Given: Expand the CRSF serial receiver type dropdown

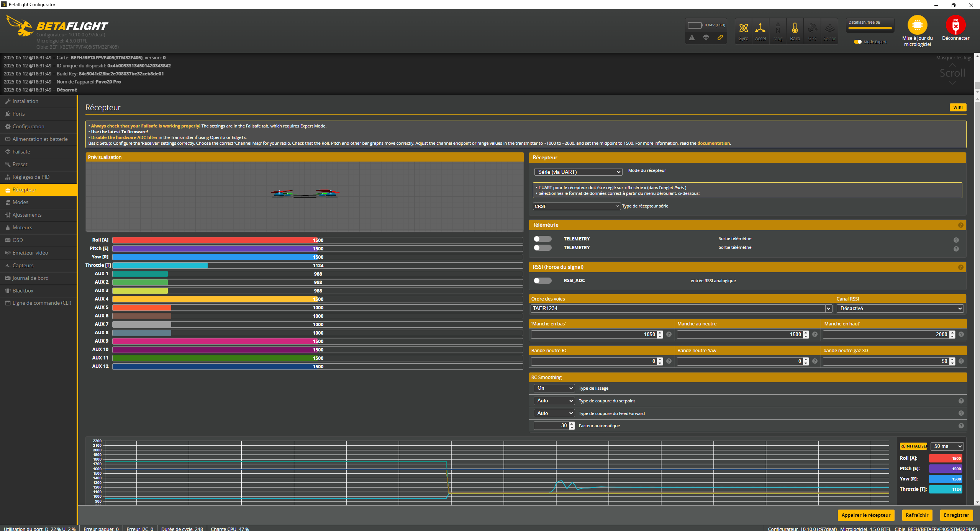Looking at the screenshot, I should pyautogui.click(x=576, y=206).
